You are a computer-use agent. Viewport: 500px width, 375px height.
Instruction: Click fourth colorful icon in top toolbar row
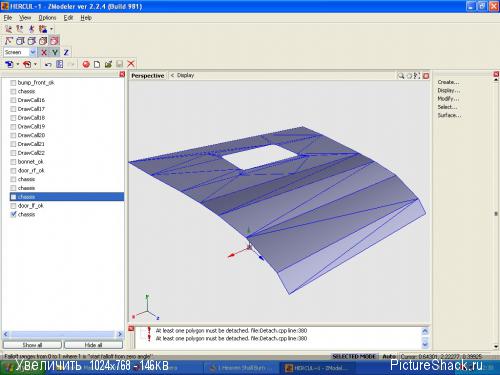pyautogui.click(x=43, y=29)
